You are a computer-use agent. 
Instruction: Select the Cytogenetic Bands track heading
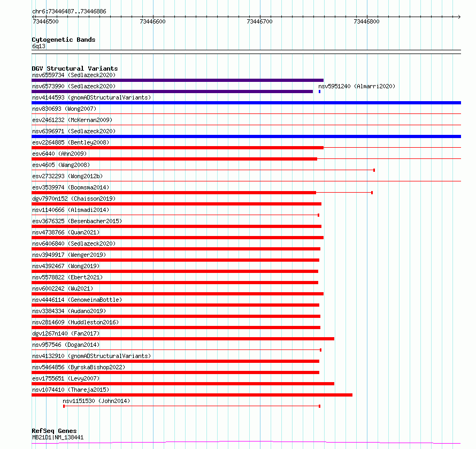[64, 40]
